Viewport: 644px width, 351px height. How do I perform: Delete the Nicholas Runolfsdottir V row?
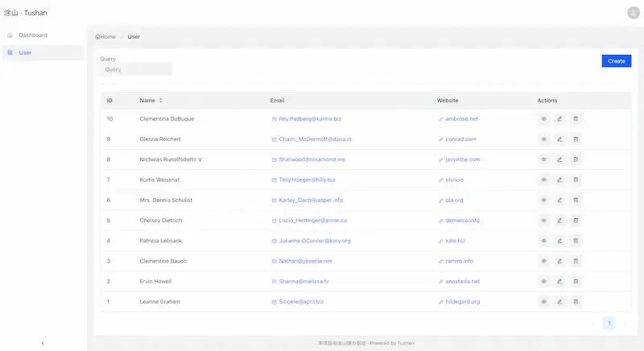[576, 159]
